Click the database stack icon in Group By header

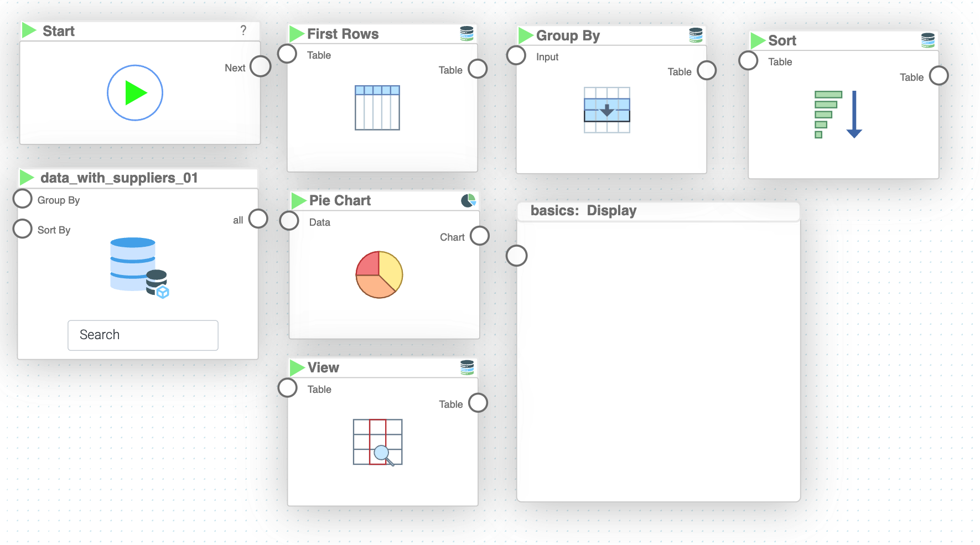[x=696, y=35]
